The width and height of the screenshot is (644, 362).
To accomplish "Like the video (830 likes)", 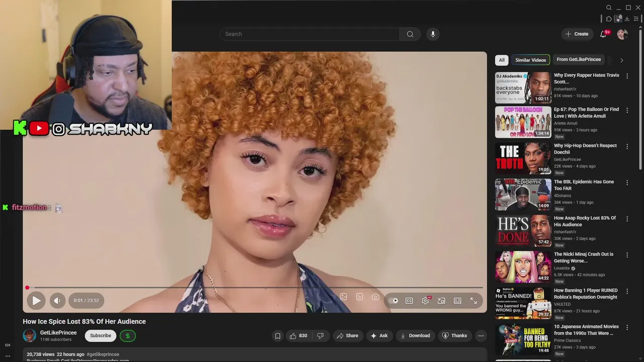I will [x=298, y=336].
